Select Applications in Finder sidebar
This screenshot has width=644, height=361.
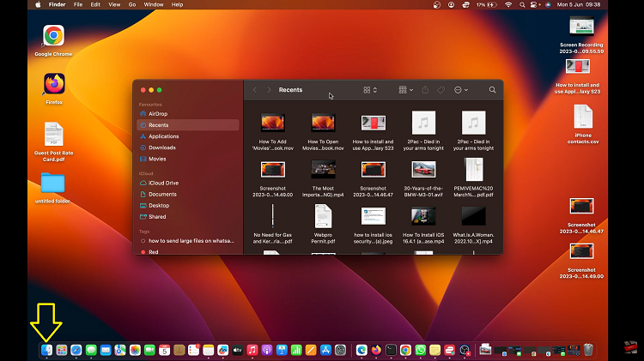[188, 136]
